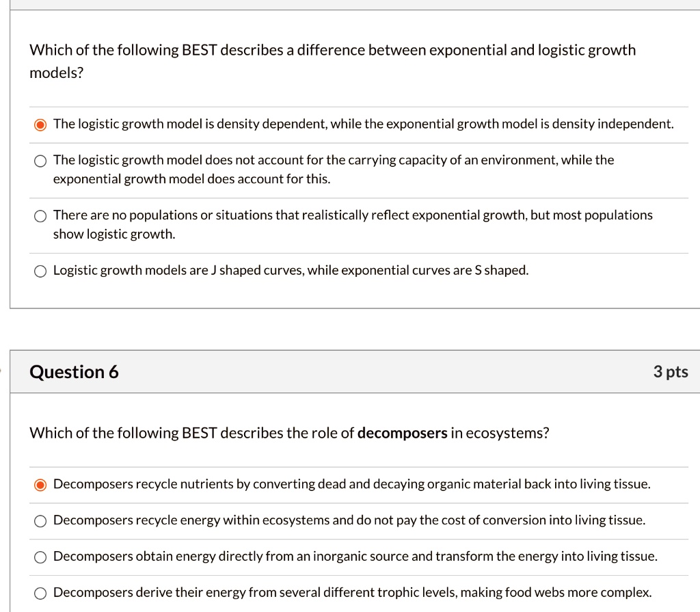Pick the 'several different trophic levels' option
This screenshot has width=700, height=612.
[40, 592]
